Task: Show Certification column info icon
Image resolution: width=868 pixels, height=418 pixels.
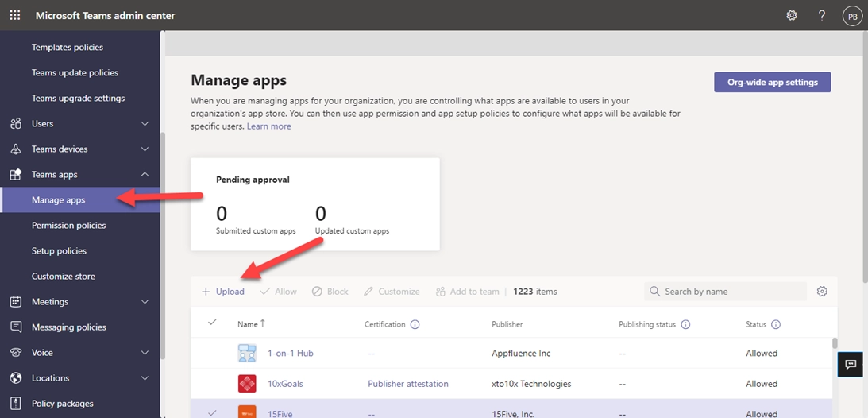Action: 415,324
